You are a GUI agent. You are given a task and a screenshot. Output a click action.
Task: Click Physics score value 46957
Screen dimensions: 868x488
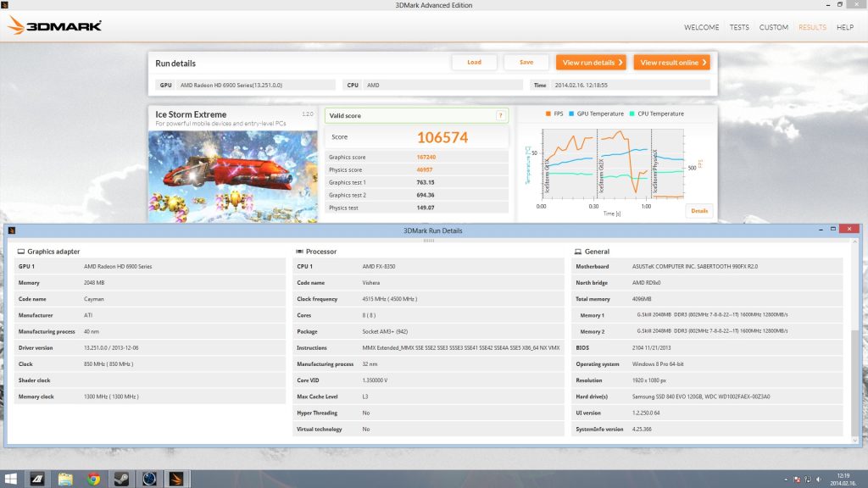click(425, 169)
